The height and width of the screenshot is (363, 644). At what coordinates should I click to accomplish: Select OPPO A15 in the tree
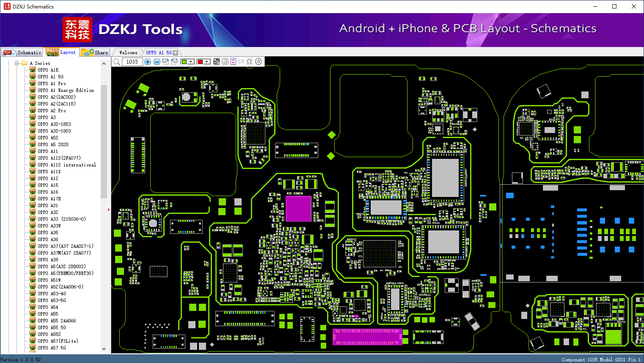click(48, 185)
